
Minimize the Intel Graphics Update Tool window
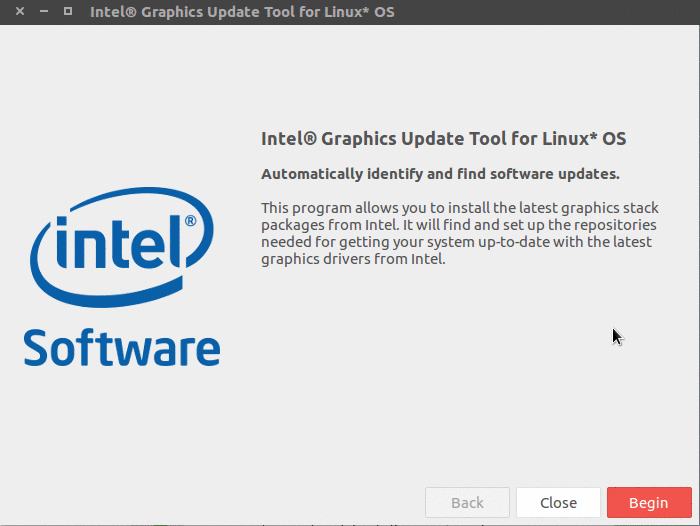pyautogui.click(x=44, y=11)
